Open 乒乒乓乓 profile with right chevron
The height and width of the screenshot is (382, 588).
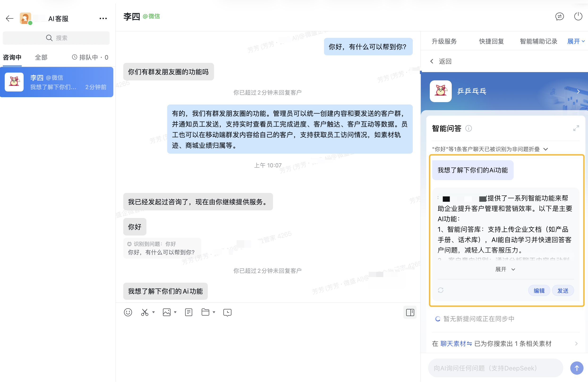pos(578,91)
